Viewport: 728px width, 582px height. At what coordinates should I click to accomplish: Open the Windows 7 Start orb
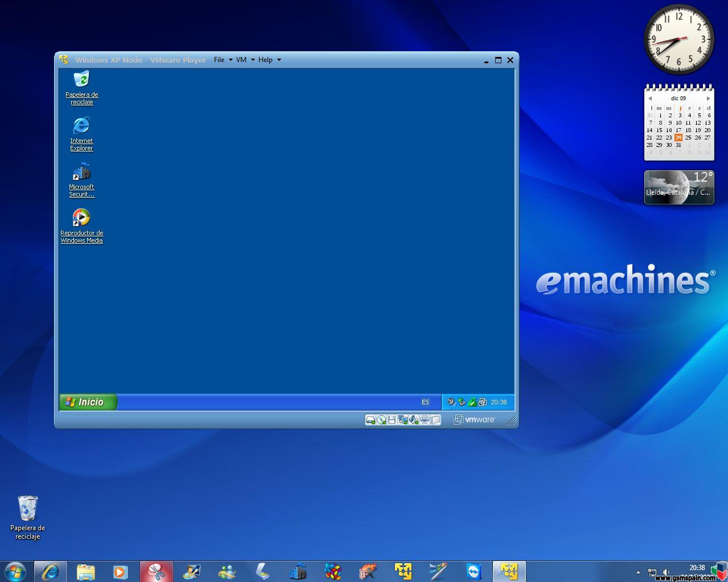click(x=15, y=571)
